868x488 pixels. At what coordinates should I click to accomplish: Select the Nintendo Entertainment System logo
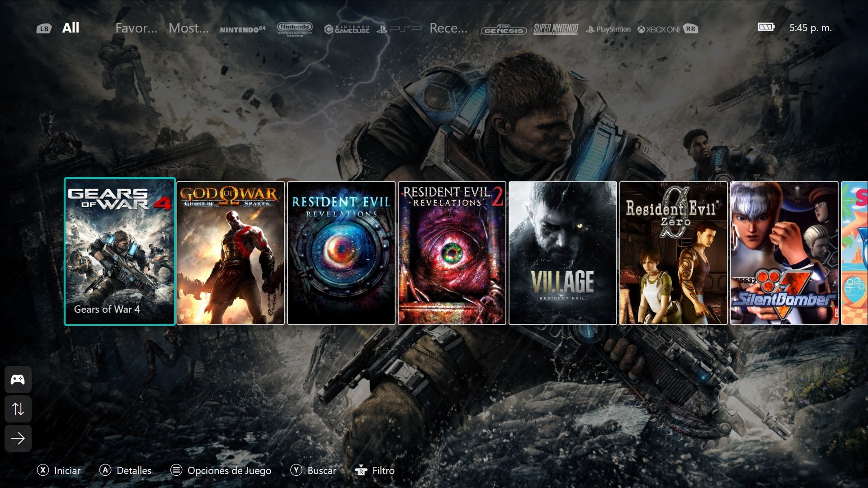(x=295, y=29)
